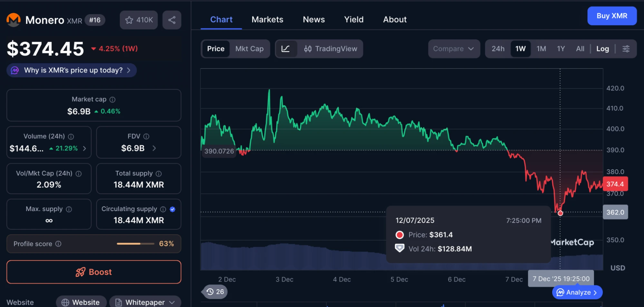
Task: Open chart settings via the sliders icon
Action: [x=626, y=49]
